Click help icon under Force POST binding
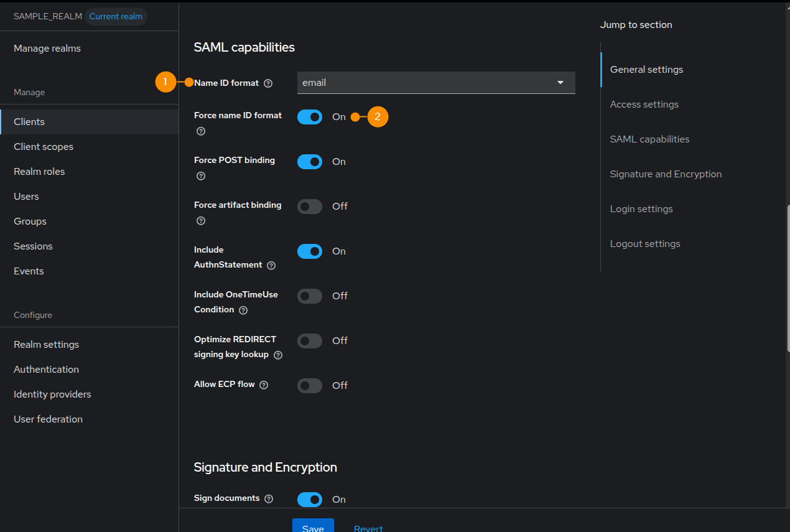The image size is (790, 532). pyautogui.click(x=200, y=176)
